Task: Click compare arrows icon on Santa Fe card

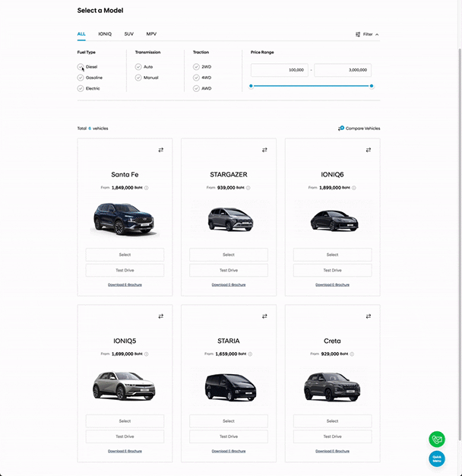Action: pyautogui.click(x=160, y=150)
